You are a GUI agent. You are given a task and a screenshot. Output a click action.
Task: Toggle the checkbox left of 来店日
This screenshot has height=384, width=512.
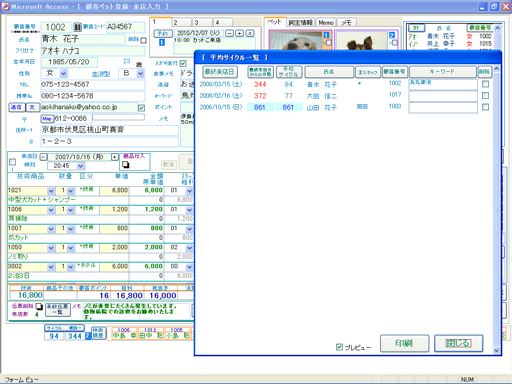point(12,162)
